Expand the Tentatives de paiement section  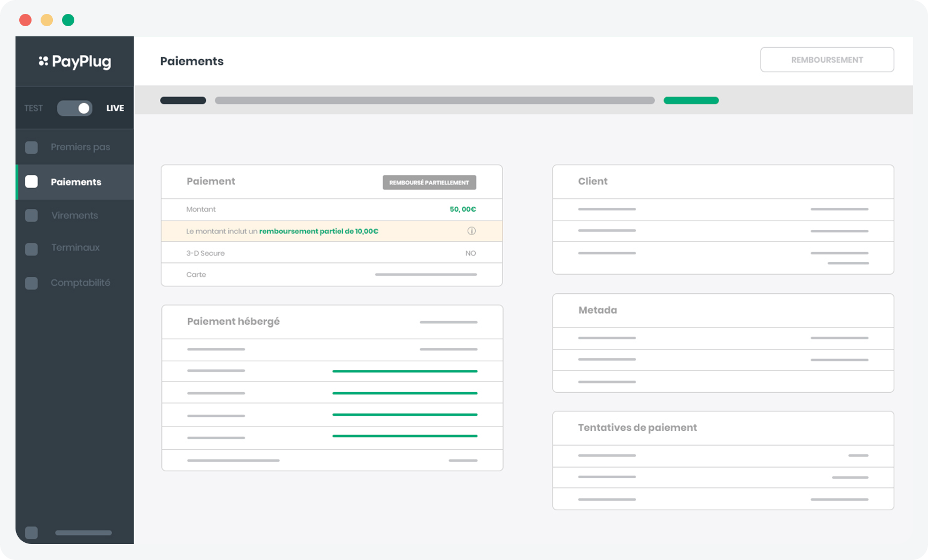[637, 427]
